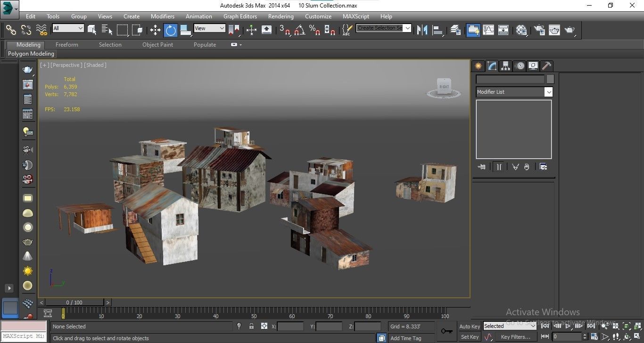Toggle the Auto Key button
Screen dimensions: 644x343
click(x=470, y=327)
